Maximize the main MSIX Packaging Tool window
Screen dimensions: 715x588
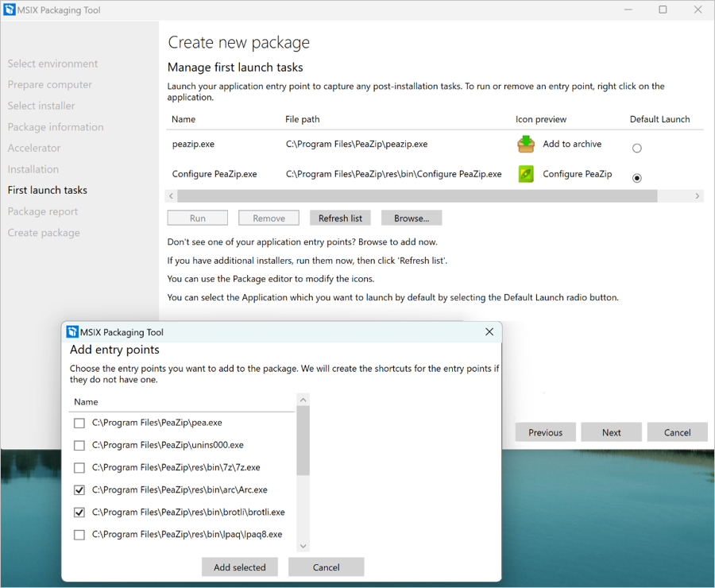point(663,10)
